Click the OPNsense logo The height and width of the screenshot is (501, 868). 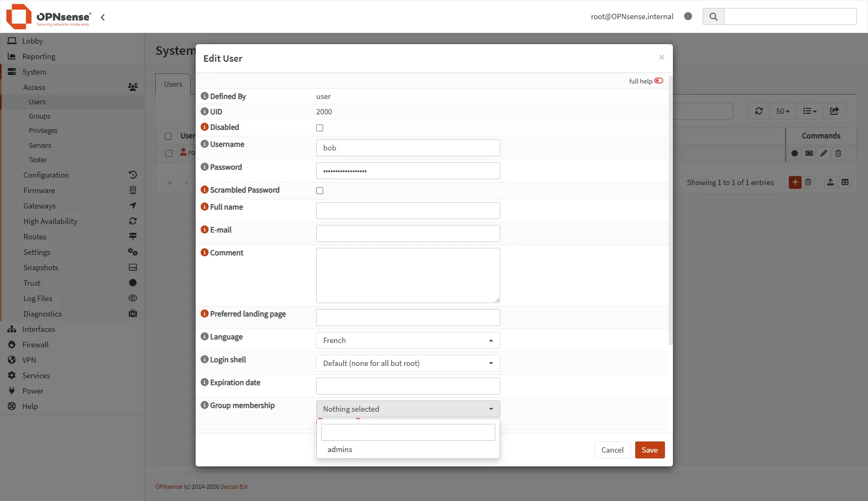[48, 16]
